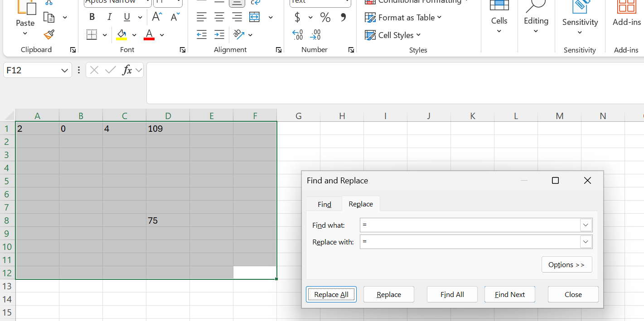Apply comma style
Screen dimensions: 644x321
tap(343, 17)
